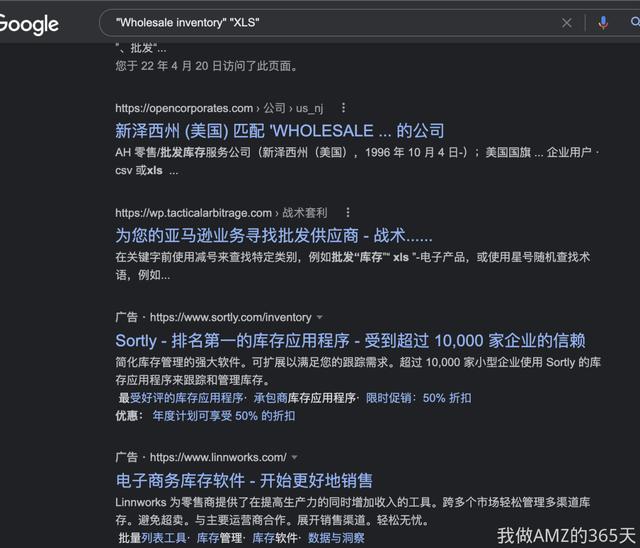Open the Sortly 排名第一的库存应用程序 ad
The width and height of the screenshot is (640, 548).
(350, 340)
